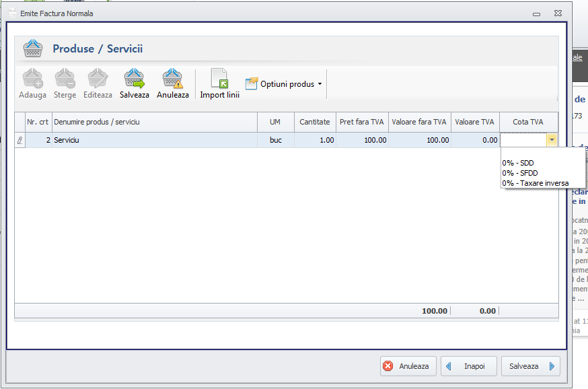The width and height of the screenshot is (588, 389).
Task: Choose 0% - Taxare inversa option
Action: click(536, 183)
